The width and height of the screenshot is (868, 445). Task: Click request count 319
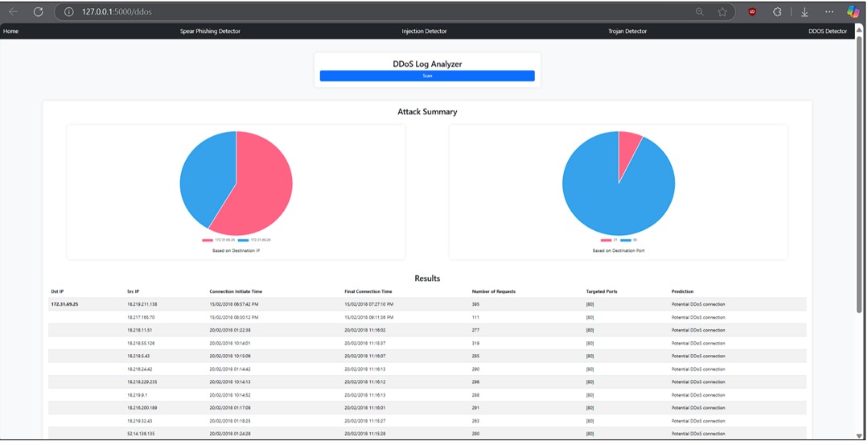[475, 344]
